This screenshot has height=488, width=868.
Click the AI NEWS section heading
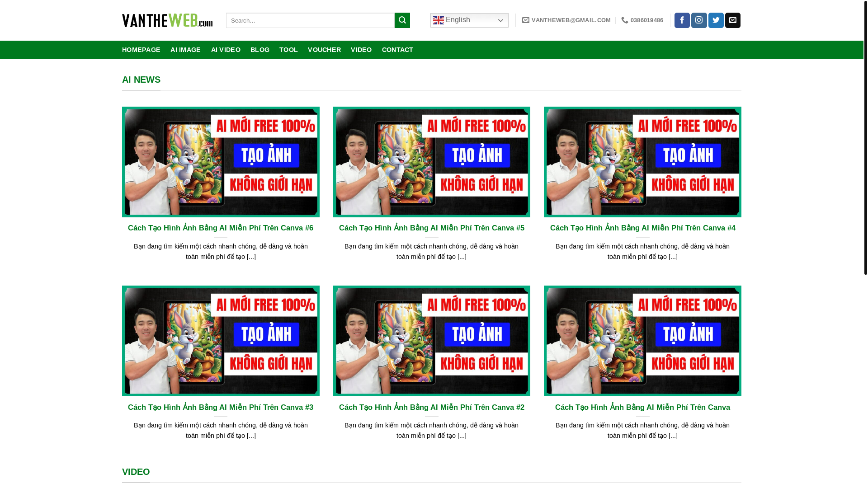[141, 80]
